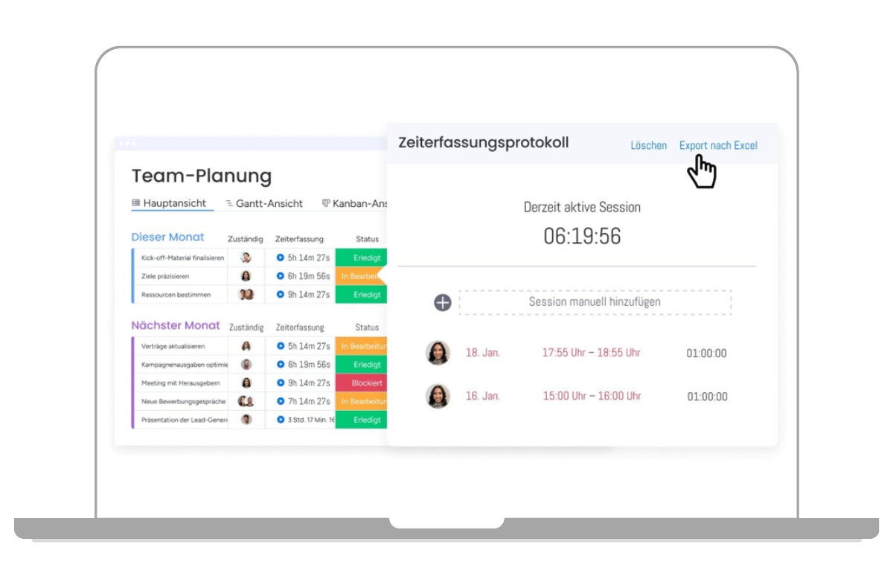The height and width of the screenshot is (588, 893).
Task: Toggle the Erledigt status of Ressourcen bestimmen
Action: tap(362, 294)
